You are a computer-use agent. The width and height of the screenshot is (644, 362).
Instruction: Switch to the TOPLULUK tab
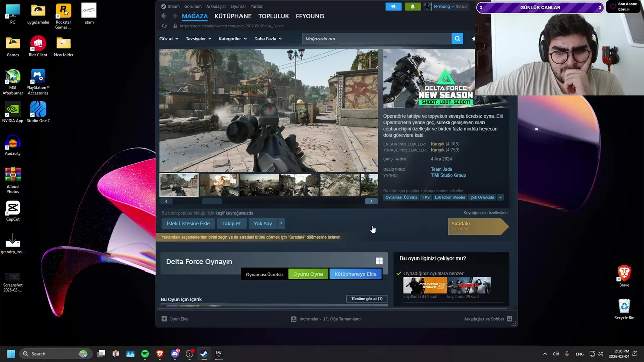pos(274,16)
